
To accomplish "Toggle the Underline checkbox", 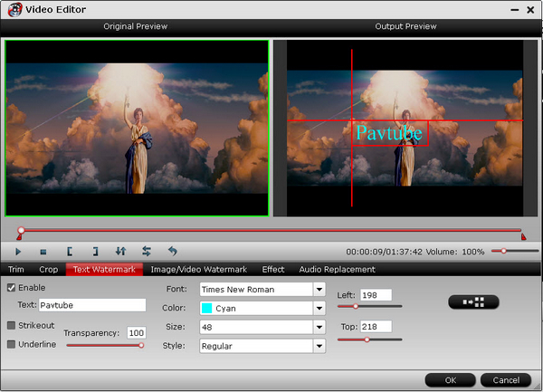I will pyautogui.click(x=11, y=344).
